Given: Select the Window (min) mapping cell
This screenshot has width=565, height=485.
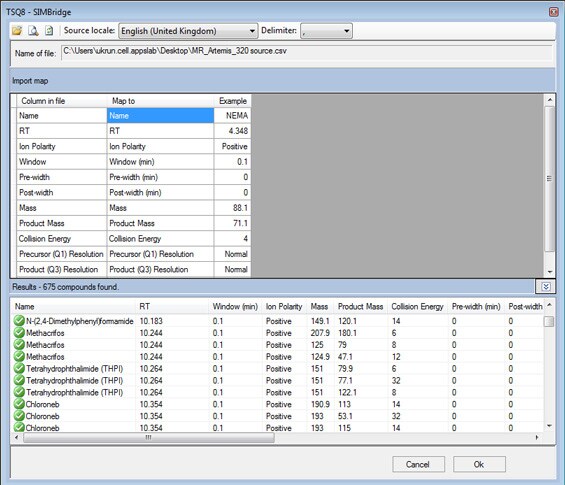Looking at the screenshot, I should point(160,162).
